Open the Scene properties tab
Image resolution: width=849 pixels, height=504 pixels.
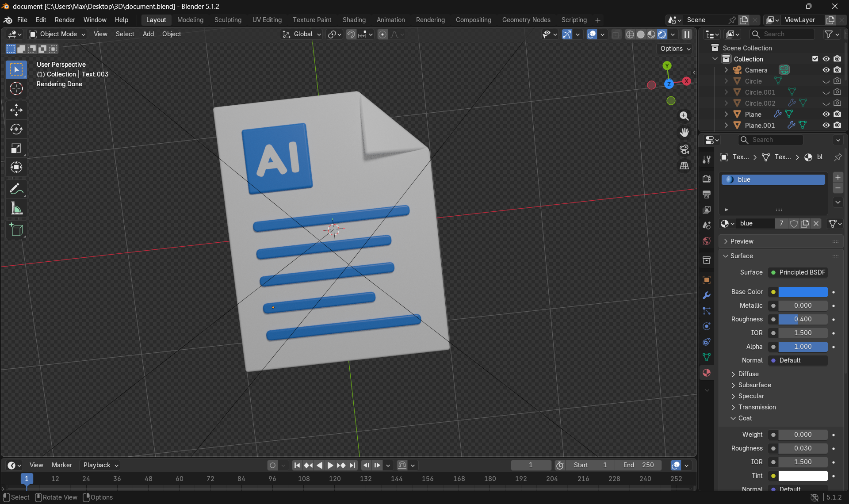pos(707,225)
